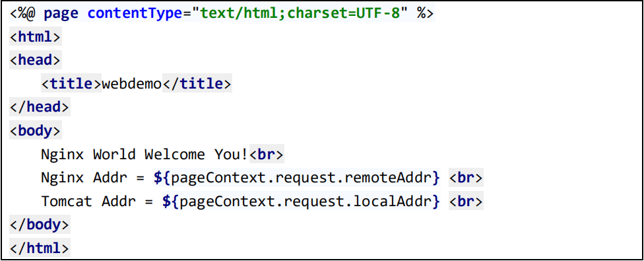644x261 pixels.
Task: Click the Nginx World Welcome You! text
Action: tap(145, 155)
